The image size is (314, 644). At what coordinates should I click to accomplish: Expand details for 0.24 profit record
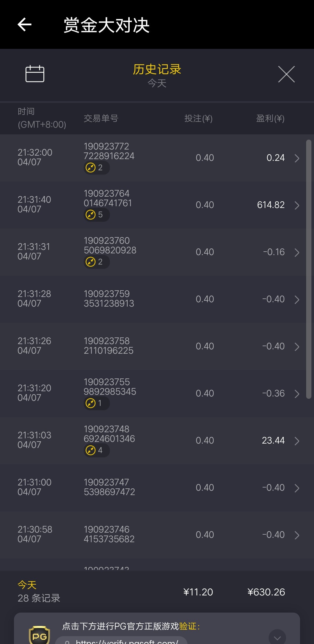coord(297,158)
